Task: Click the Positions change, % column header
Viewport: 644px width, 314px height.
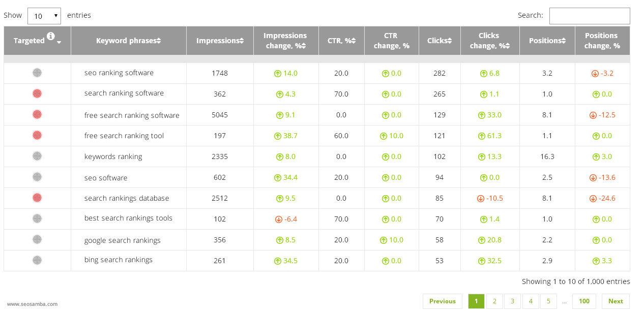Action: (x=602, y=41)
